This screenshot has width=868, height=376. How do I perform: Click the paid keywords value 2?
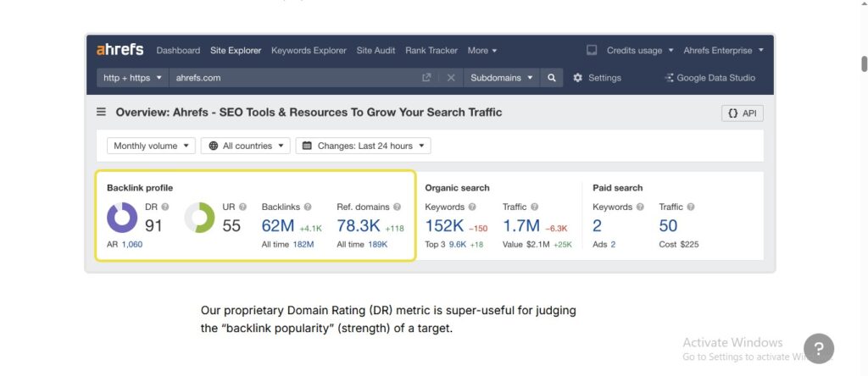click(597, 225)
